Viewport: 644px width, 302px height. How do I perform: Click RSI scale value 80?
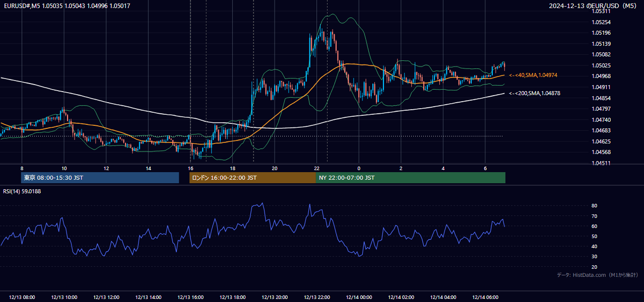pyautogui.click(x=595, y=206)
